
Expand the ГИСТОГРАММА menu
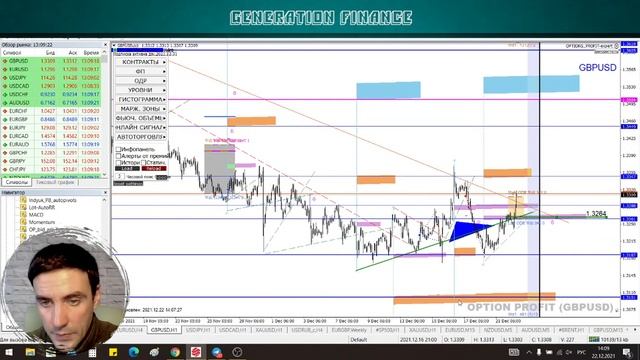tap(141, 100)
